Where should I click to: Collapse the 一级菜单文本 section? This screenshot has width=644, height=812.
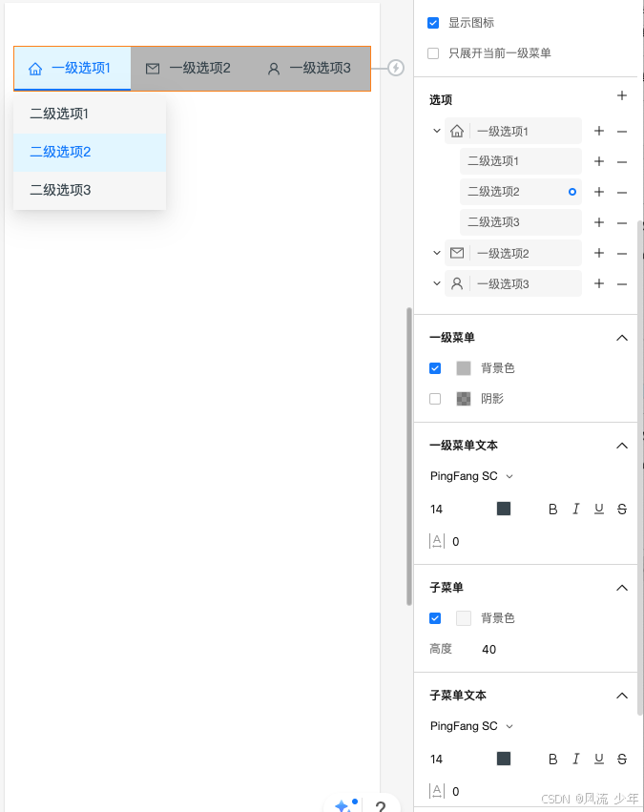[622, 446]
